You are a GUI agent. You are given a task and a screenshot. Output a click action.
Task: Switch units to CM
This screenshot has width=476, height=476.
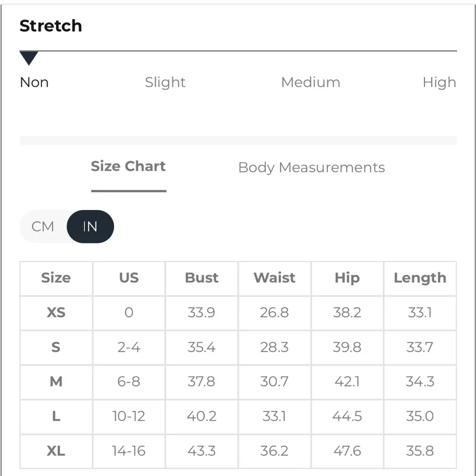pyautogui.click(x=43, y=227)
